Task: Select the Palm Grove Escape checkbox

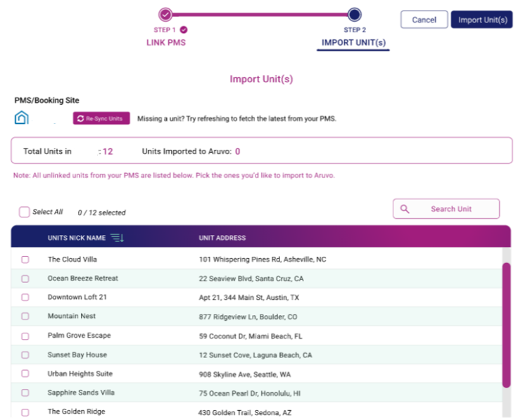Action: point(25,336)
